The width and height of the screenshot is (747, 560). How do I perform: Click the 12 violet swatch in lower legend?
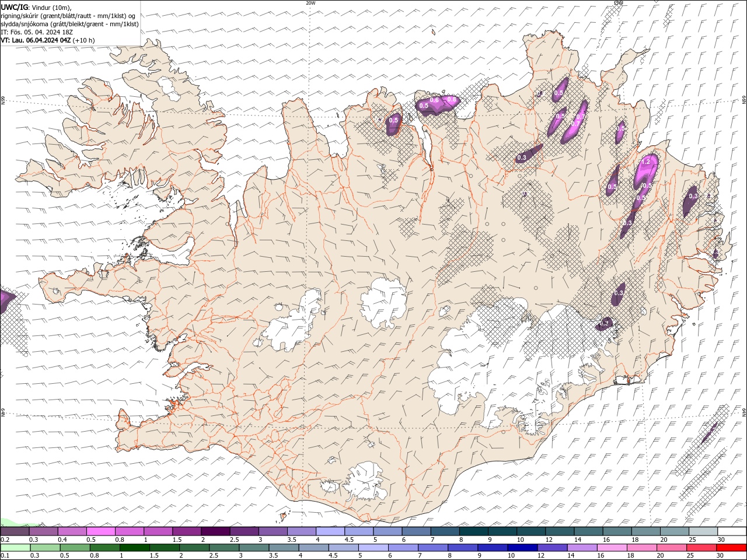click(x=553, y=548)
